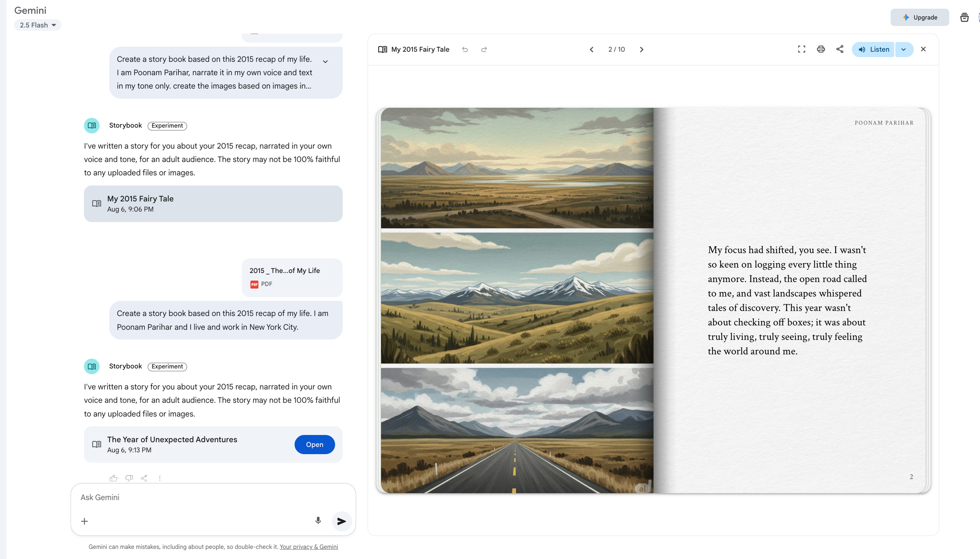Click the fullscreen icon in storybook toolbar
Viewport: 980px width, 559px height.
pos(801,49)
